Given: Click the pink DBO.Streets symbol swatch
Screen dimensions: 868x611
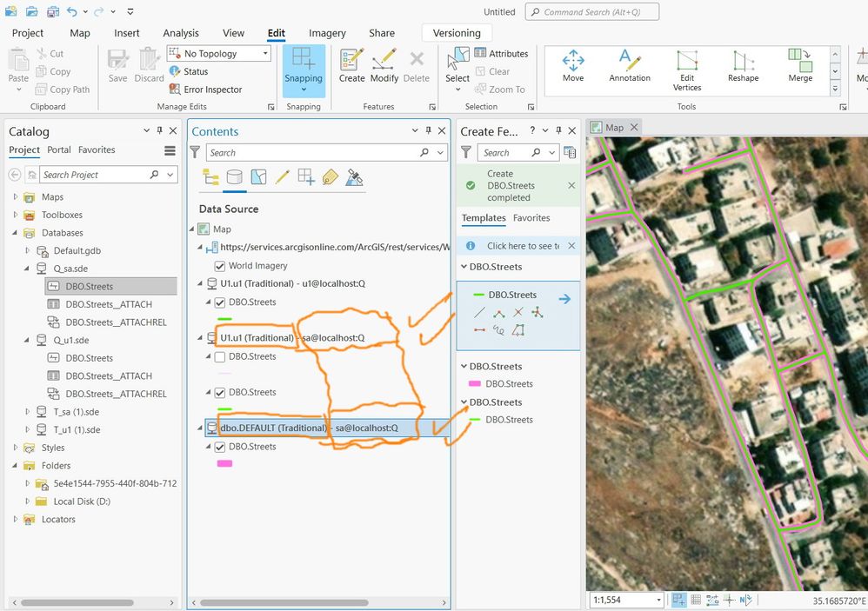Looking at the screenshot, I should [x=224, y=464].
